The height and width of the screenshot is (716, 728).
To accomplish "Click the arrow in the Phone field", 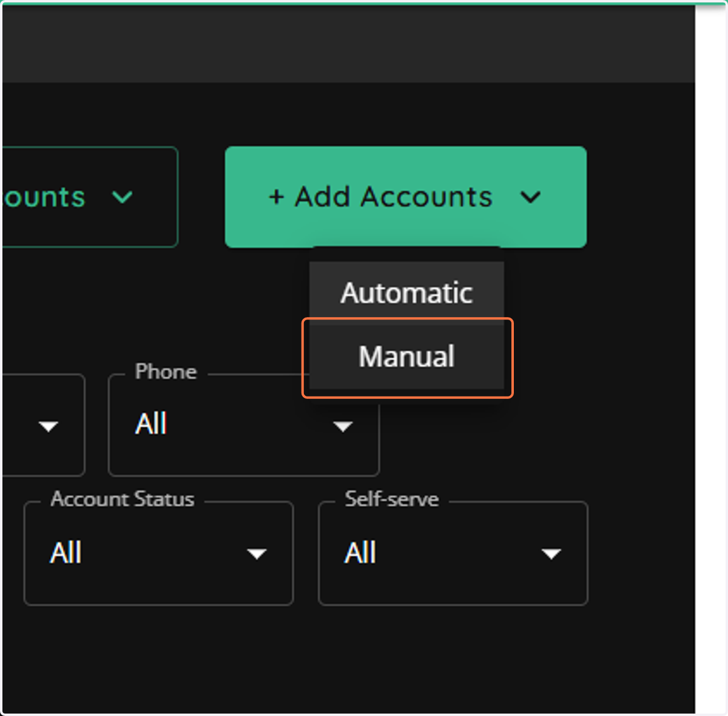I will click(x=343, y=426).
